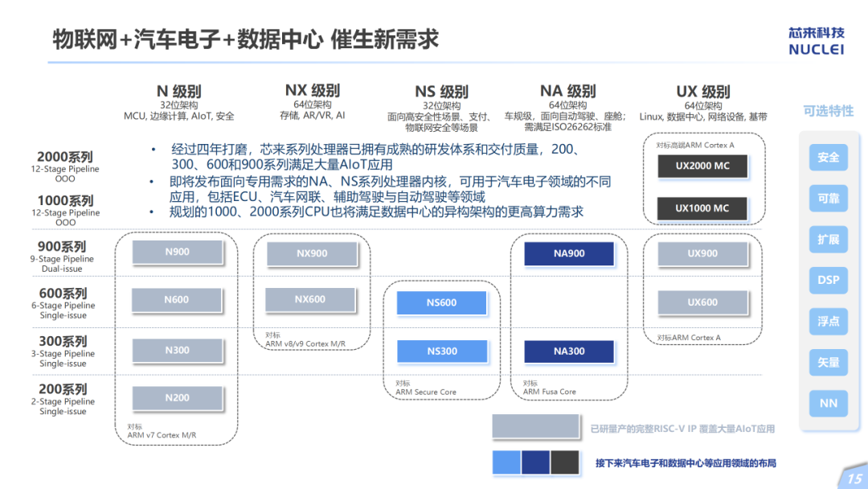868x489 pixels.
Task: Click the NX 级别 column heading
Action: pos(313,90)
